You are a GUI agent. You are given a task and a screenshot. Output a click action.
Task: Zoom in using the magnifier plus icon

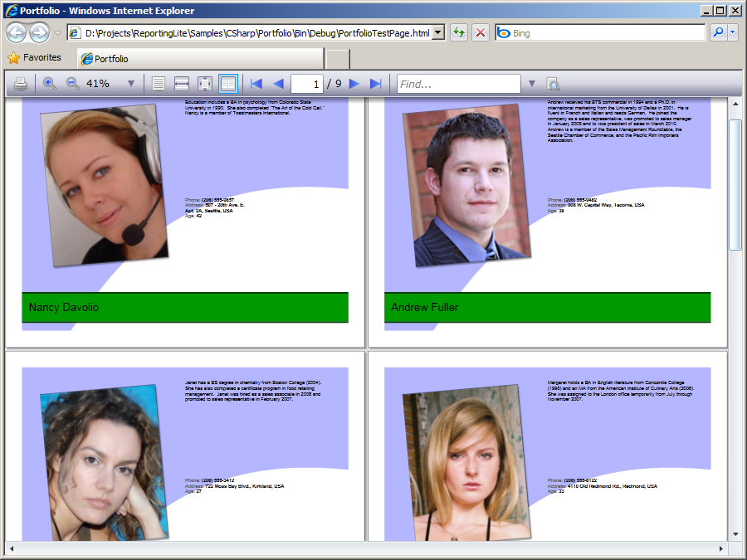pyautogui.click(x=50, y=84)
